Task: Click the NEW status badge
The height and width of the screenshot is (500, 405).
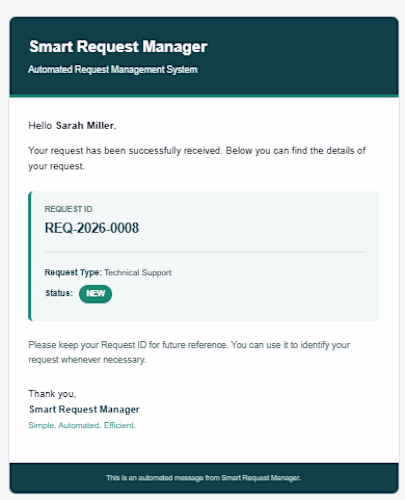Action: tap(95, 294)
